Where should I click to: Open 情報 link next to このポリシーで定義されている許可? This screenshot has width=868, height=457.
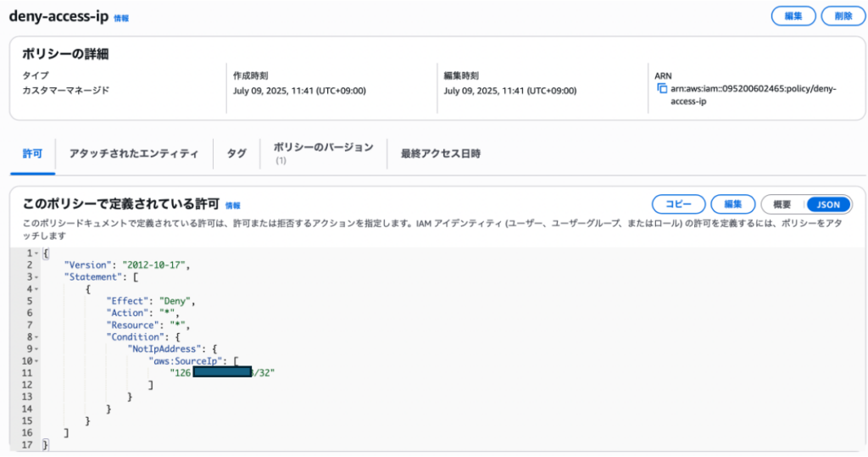coord(232,205)
